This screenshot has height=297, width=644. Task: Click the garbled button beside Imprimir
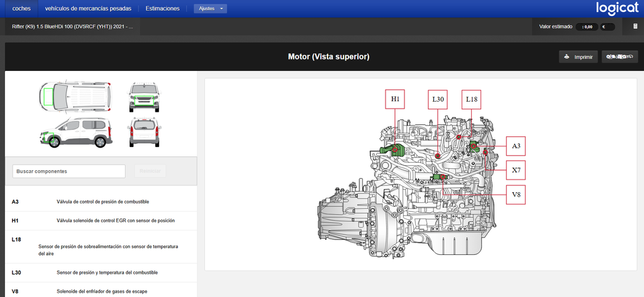(619, 57)
